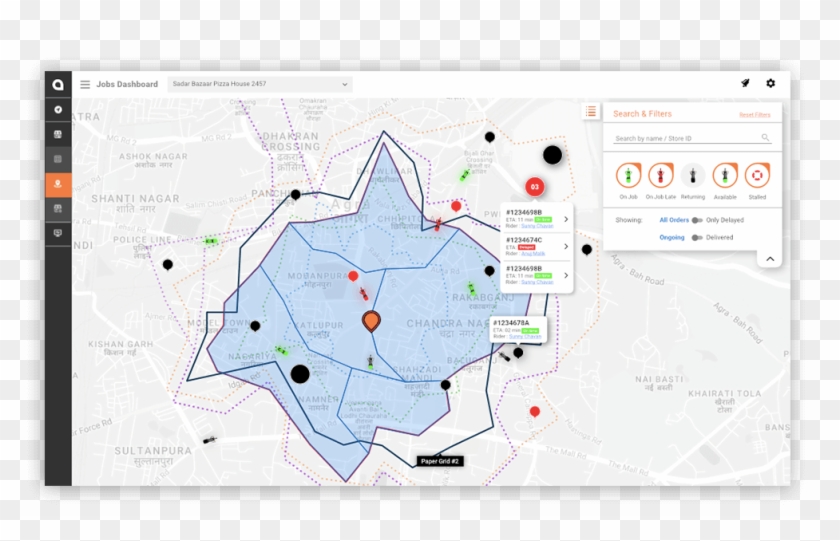Click black pin near Shahzadi Mandi
Image resolution: width=840 pixels, height=541 pixels.
coord(445,385)
